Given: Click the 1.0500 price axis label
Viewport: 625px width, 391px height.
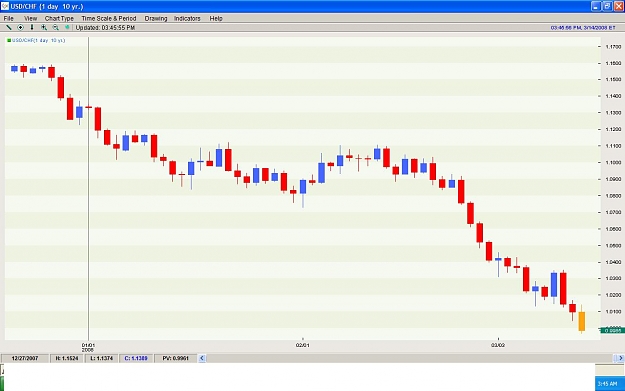Looking at the screenshot, I should coord(613,246).
